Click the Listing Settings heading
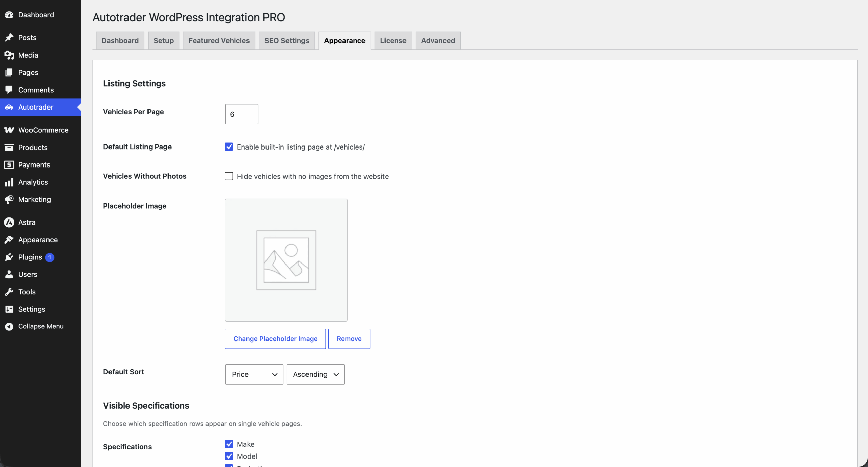Image resolution: width=868 pixels, height=467 pixels. [135, 83]
